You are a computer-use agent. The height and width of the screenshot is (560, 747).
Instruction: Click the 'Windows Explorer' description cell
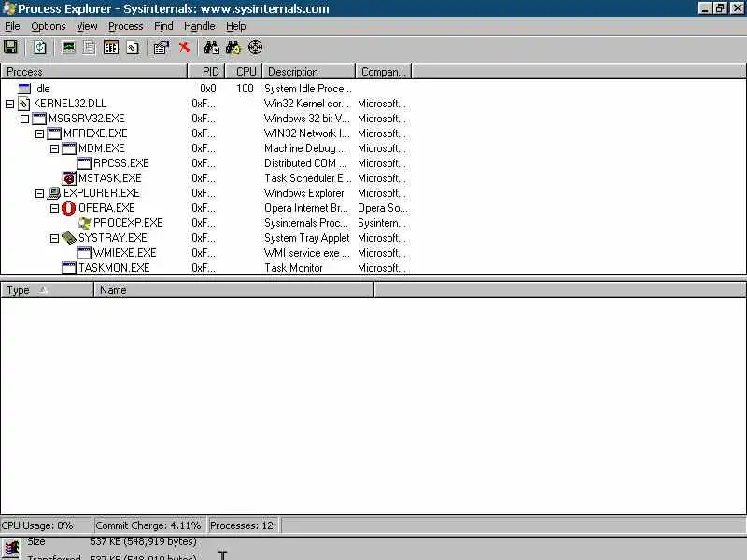click(x=304, y=193)
